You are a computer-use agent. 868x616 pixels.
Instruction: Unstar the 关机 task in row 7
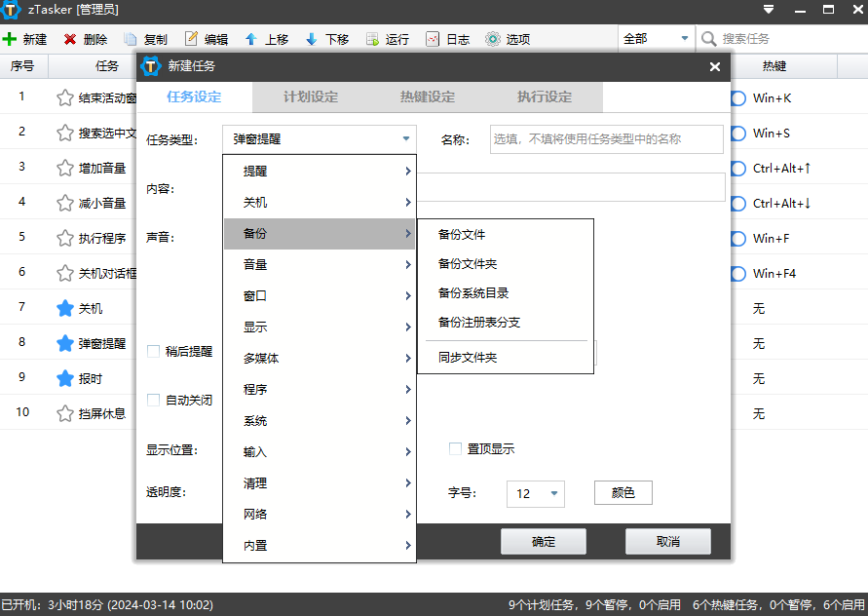coord(64,308)
